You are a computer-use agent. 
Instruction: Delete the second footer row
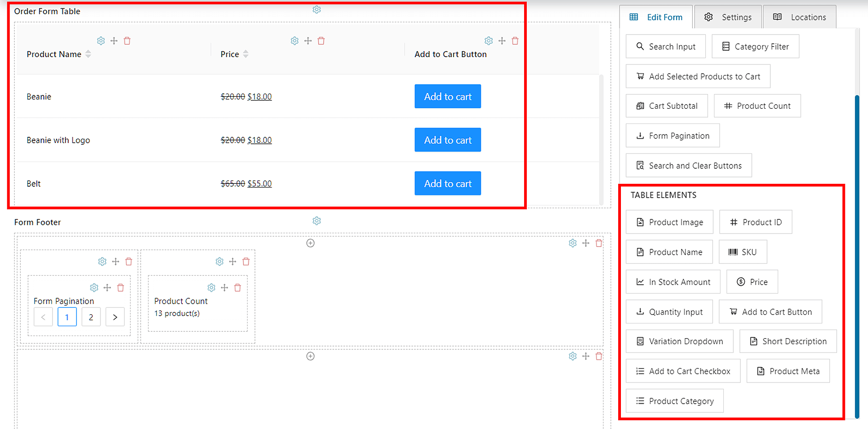pyautogui.click(x=599, y=356)
